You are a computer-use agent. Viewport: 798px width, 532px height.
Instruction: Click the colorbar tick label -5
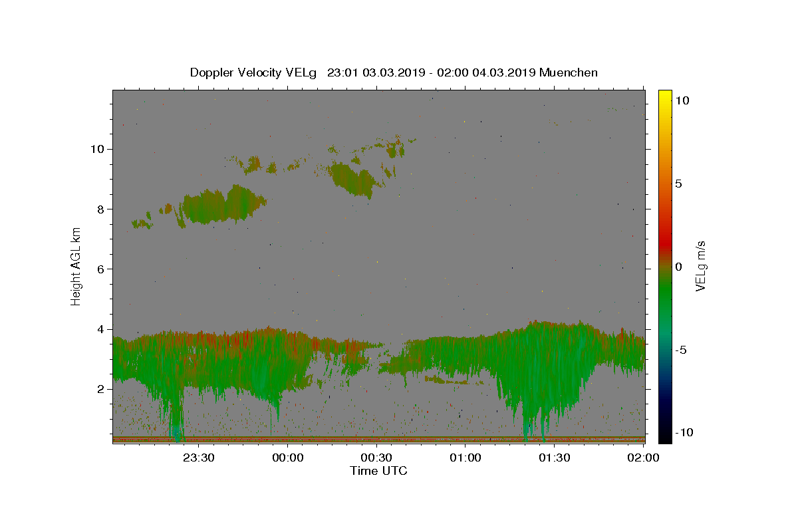(681, 350)
